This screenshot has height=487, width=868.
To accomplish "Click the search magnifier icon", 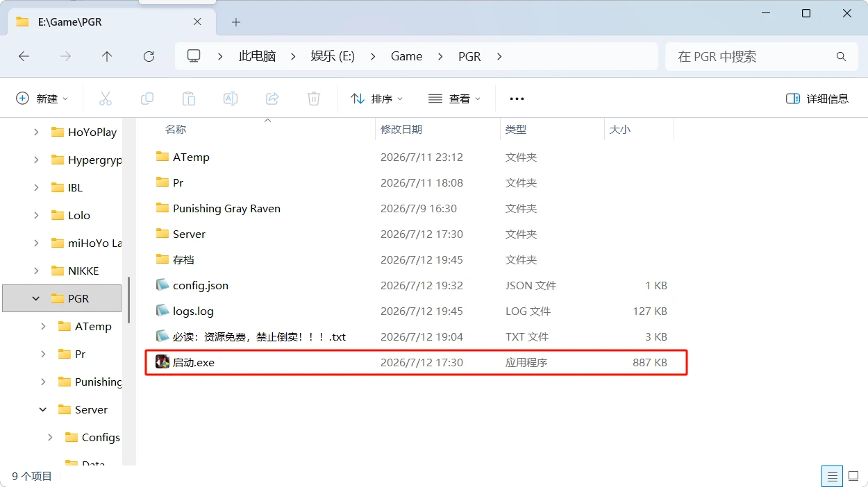I will click(x=841, y=57).
